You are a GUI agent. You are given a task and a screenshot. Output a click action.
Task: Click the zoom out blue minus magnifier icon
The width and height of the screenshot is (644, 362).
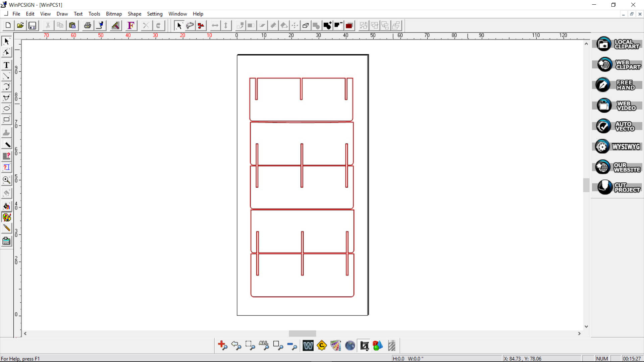[292, 345]
